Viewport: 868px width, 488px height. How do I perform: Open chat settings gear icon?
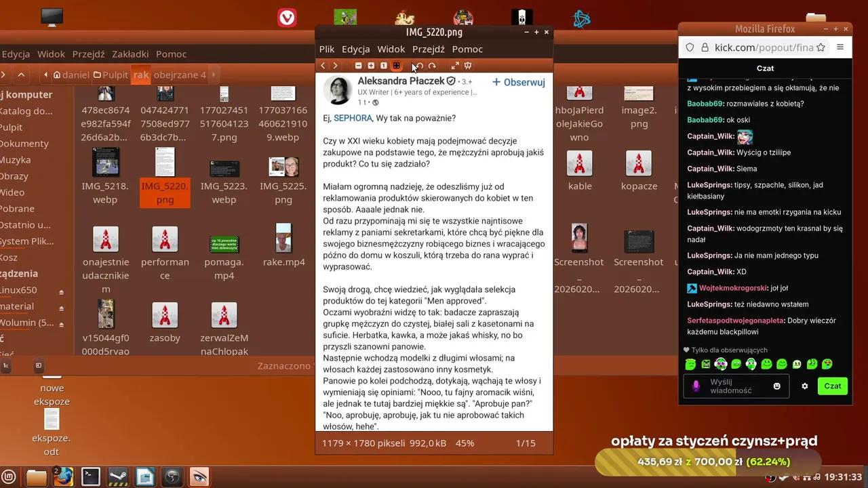805,386
